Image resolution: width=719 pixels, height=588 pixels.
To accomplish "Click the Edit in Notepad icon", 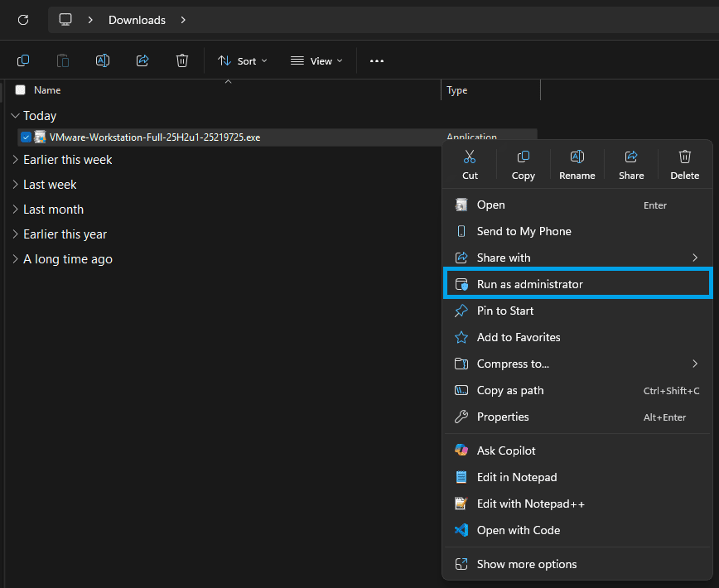I will click(461, 477).
